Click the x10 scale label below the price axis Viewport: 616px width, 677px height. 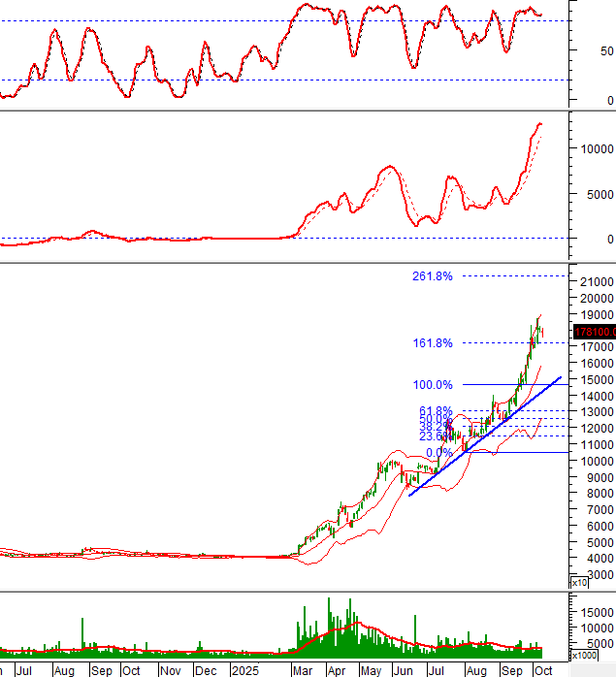(x=578, y=584)
